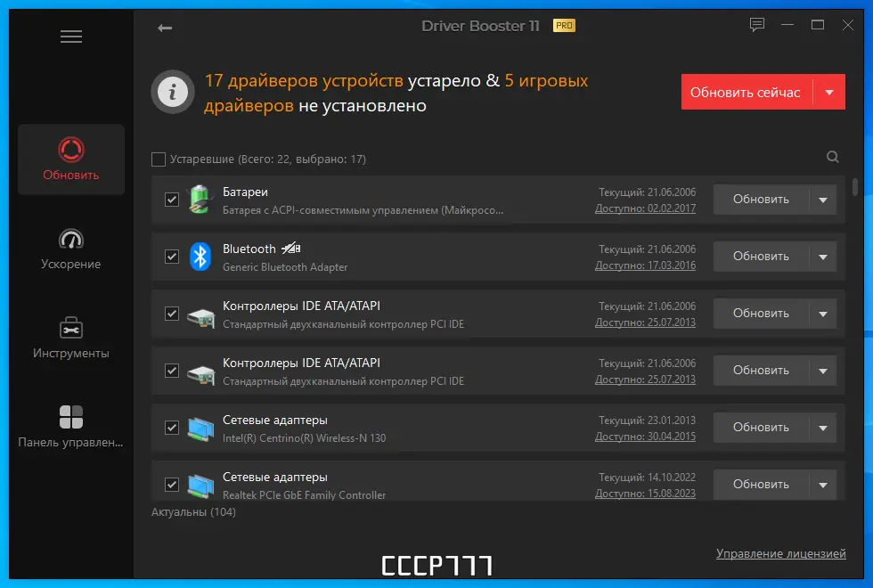Viewport: 873px width, 588px height.
Task: Open the driver search magnifier
Action: 832,157
